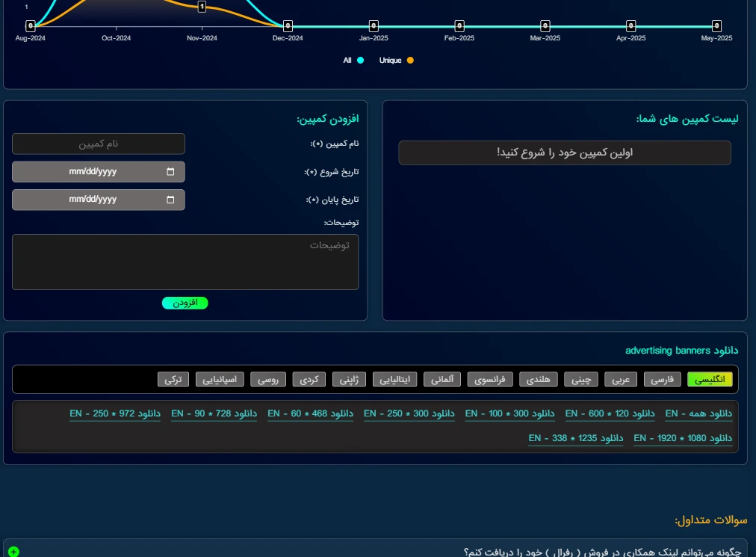Click the نام کمپین input field
Image resolution: width=756 pixels, height=557 pixels.
point(99,144)
